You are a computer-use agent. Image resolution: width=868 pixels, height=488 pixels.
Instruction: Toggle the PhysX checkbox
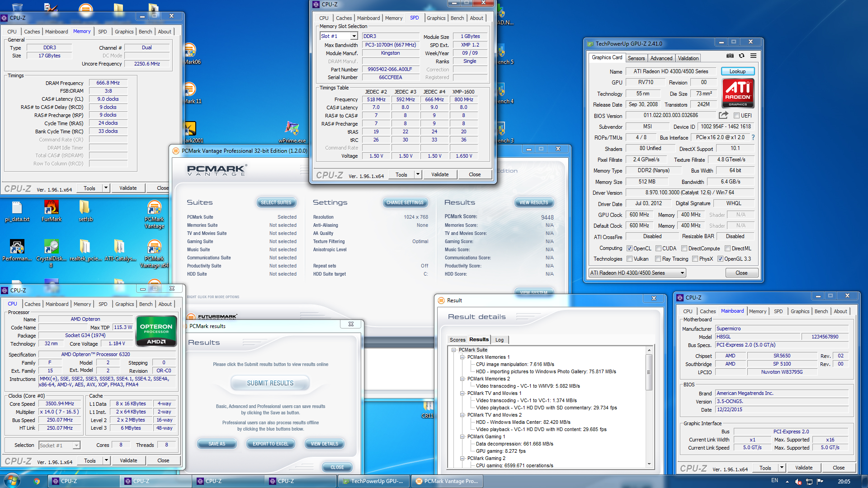[x=695, y=259]
